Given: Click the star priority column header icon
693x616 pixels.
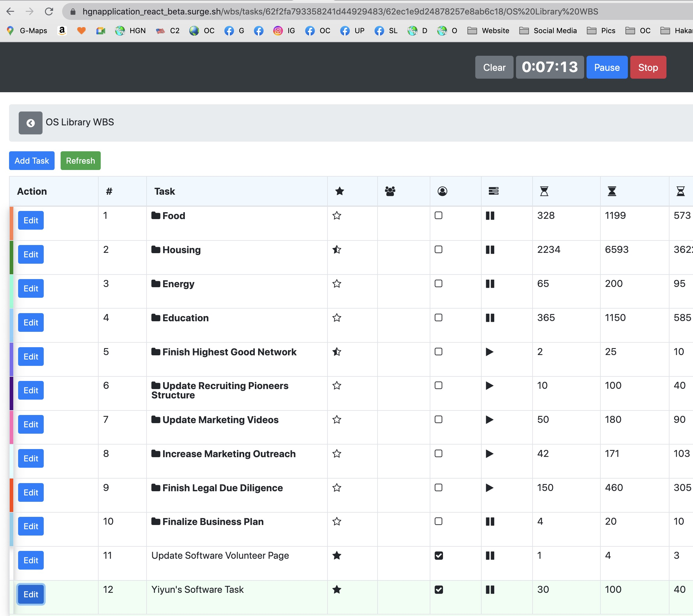Looking at the screenshot, I should pos(339,191).
